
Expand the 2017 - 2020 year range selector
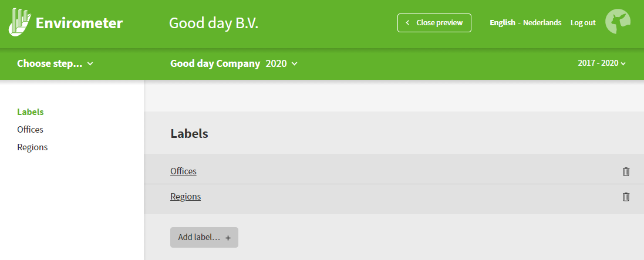pos(602,63)
